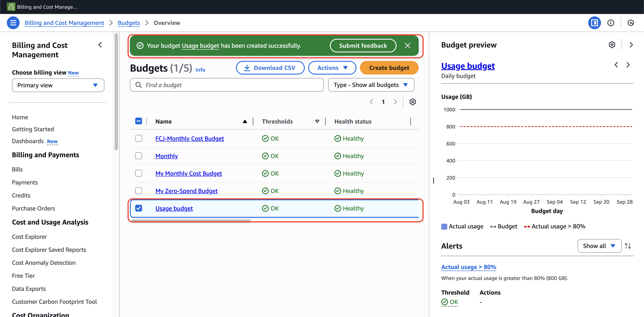Screen dimensions: 644x317
Task: Go to next budget in preview
Action: tap(628, 65)
